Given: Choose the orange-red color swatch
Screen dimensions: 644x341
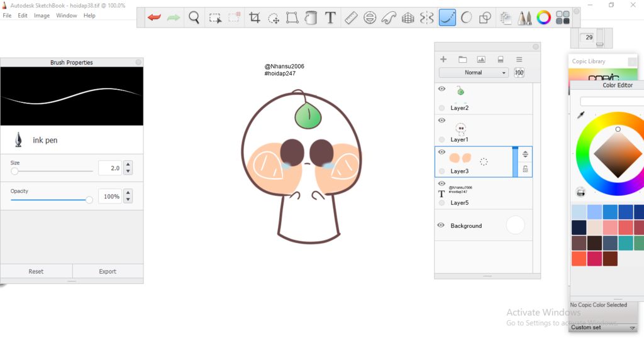Looking at the screenshot, I should (579, 259).
